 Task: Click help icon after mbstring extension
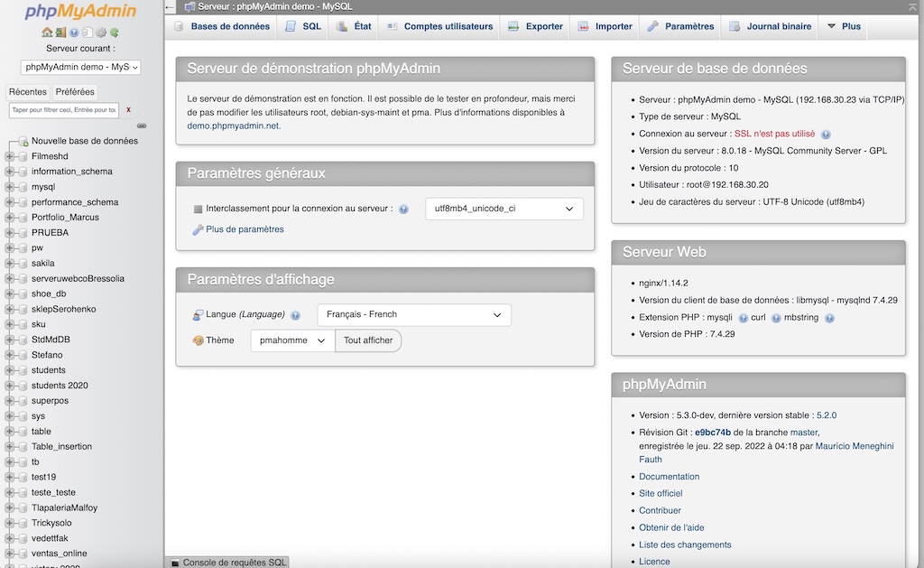click(829, 318)
